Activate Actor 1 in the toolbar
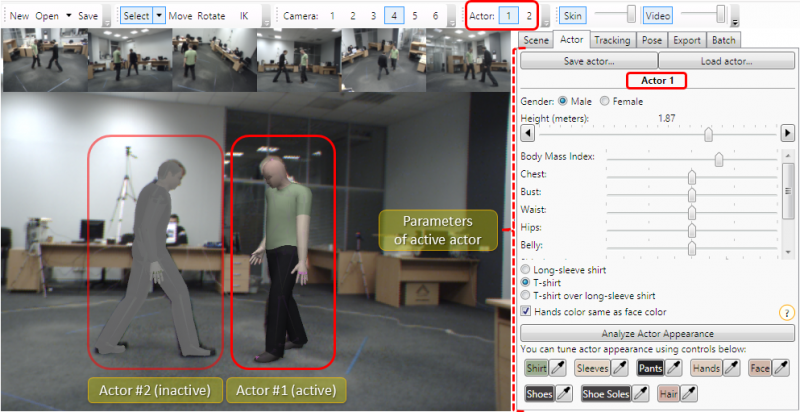 (508, 15)
